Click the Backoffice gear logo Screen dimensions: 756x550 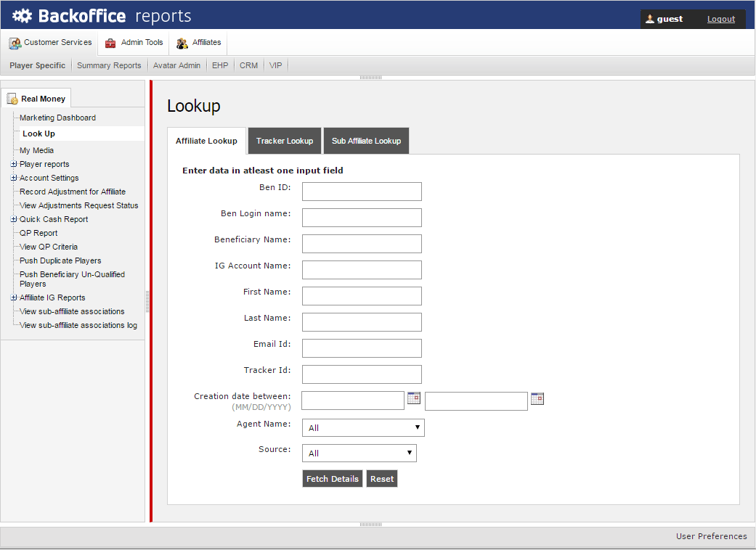tap(23, 15)
